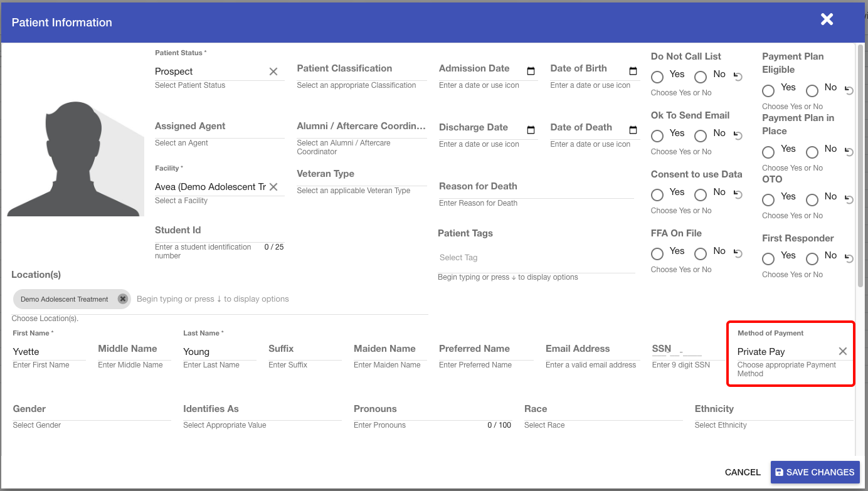Open the Date of Death calendar icon
This screenshot has width=868, height=491.
click(633, 130)
